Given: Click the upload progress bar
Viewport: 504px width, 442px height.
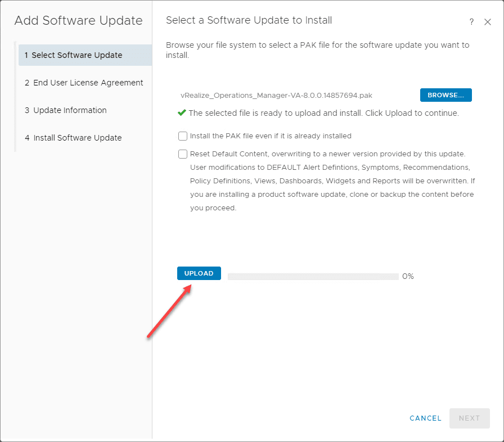Looking at the screenshot, I should coord(313,277).
